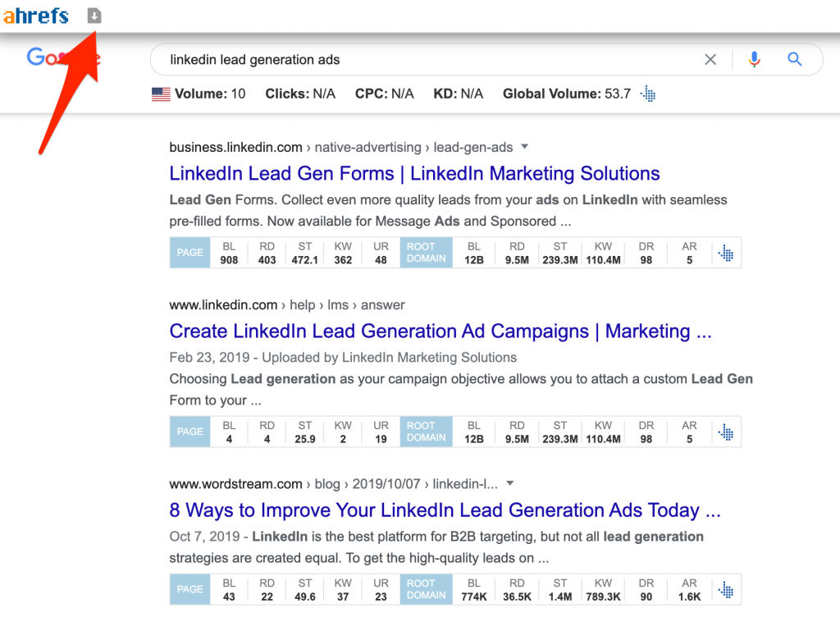Click the Clicks: N/A metric

(x=300, y=94)
